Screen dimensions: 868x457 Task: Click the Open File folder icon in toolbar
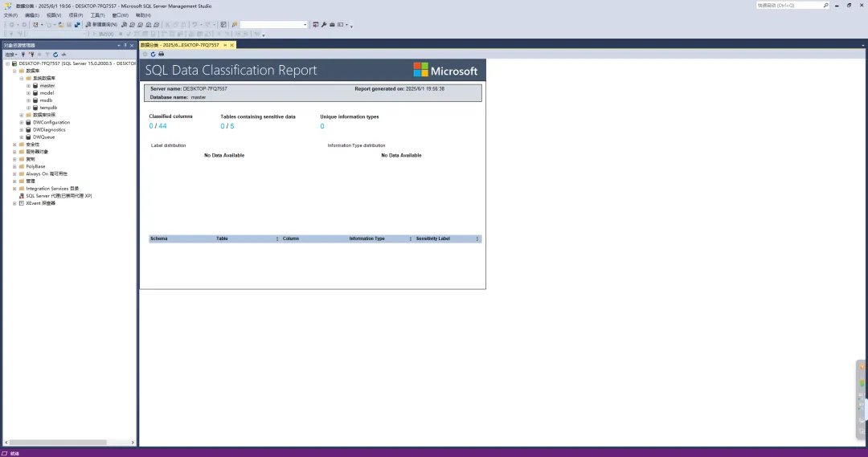[x=61, y=24]
